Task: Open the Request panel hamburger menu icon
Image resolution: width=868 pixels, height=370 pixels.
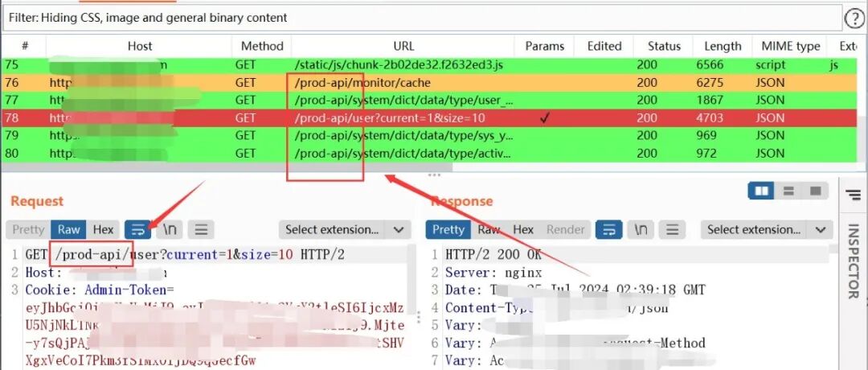Action: tap(202, 229)
